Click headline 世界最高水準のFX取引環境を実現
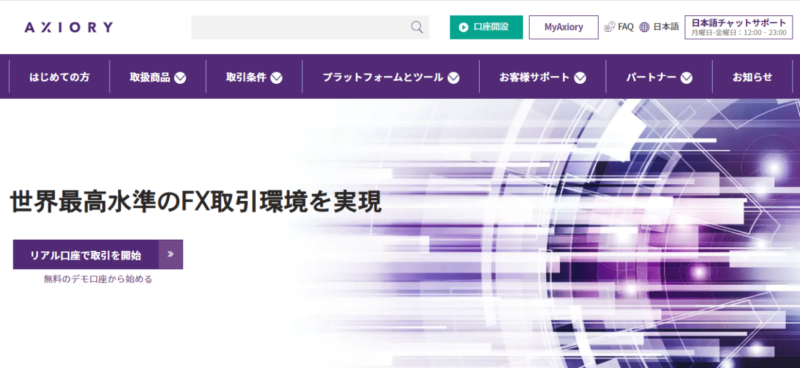The image size is (800, 368). pyautogui.click(x=195, y=202)
